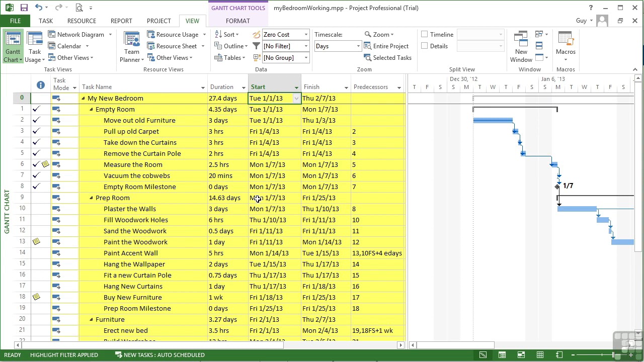This screenshot has width=644, height=362.
Task: Open the Predecessors column filter arrow
Action: click(399, 88)
